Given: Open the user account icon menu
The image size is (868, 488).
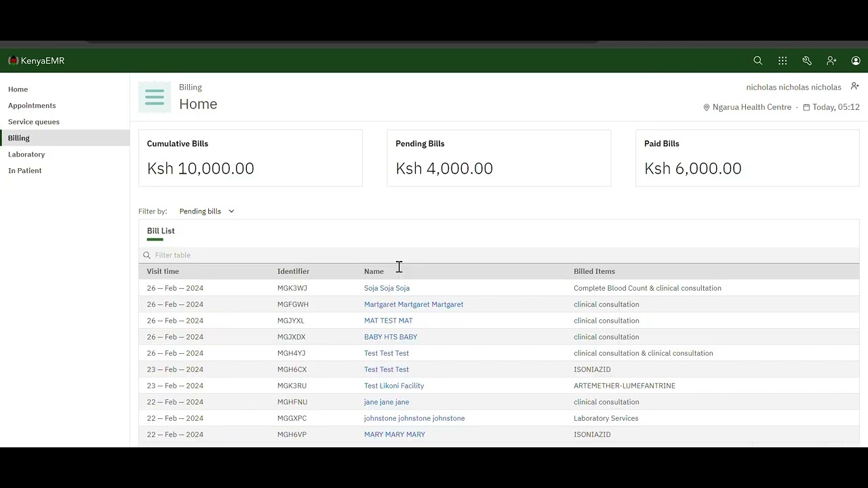Looking at the screenshot, I should pyautogui.click(x=856, y=61).
